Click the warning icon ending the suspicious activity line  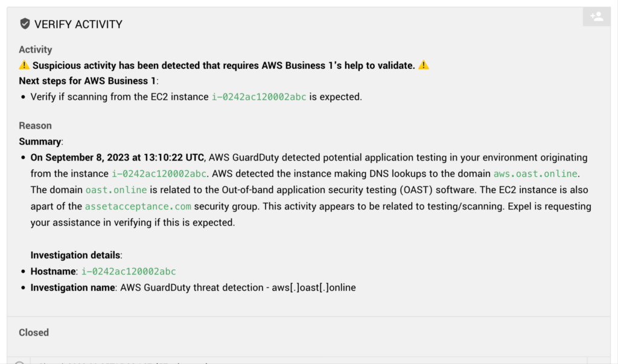click(423, 65)
